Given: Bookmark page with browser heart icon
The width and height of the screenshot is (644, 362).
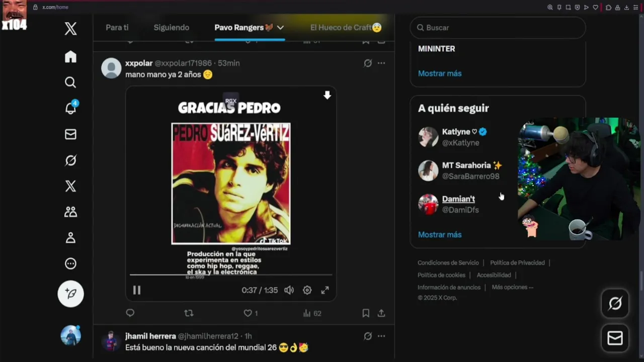Looking at the screenshot, I should 596,7.
